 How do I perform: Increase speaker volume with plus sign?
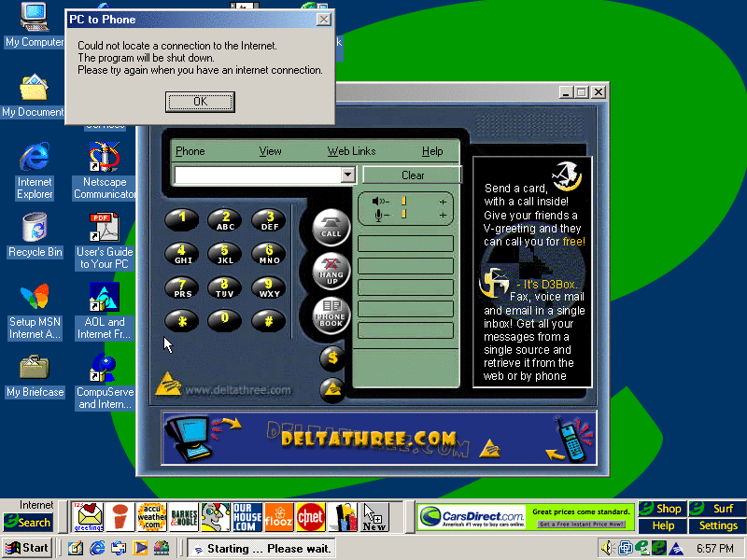(x=443, y=202)
